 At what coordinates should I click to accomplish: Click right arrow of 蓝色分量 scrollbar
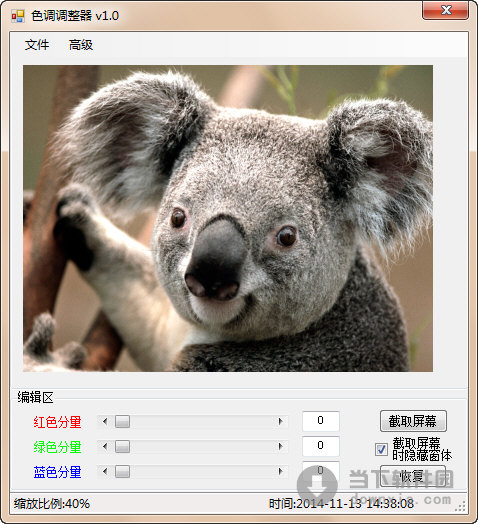click(280, 472)
